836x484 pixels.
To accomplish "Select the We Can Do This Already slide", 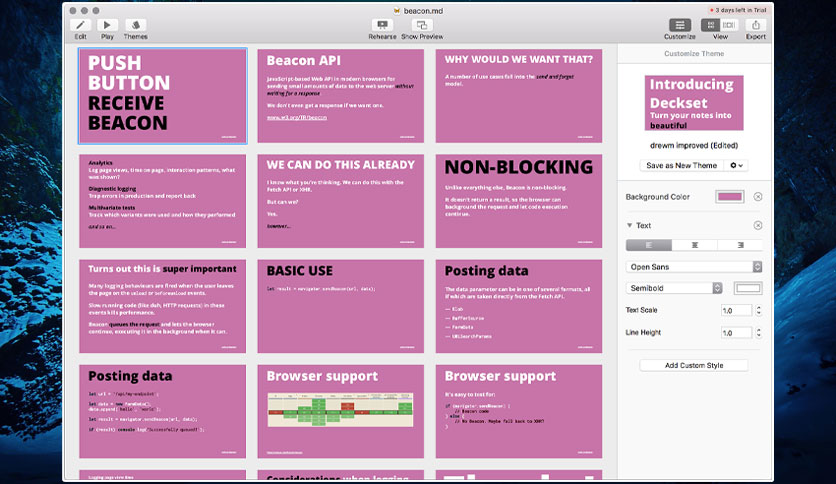I will [341, 201].
